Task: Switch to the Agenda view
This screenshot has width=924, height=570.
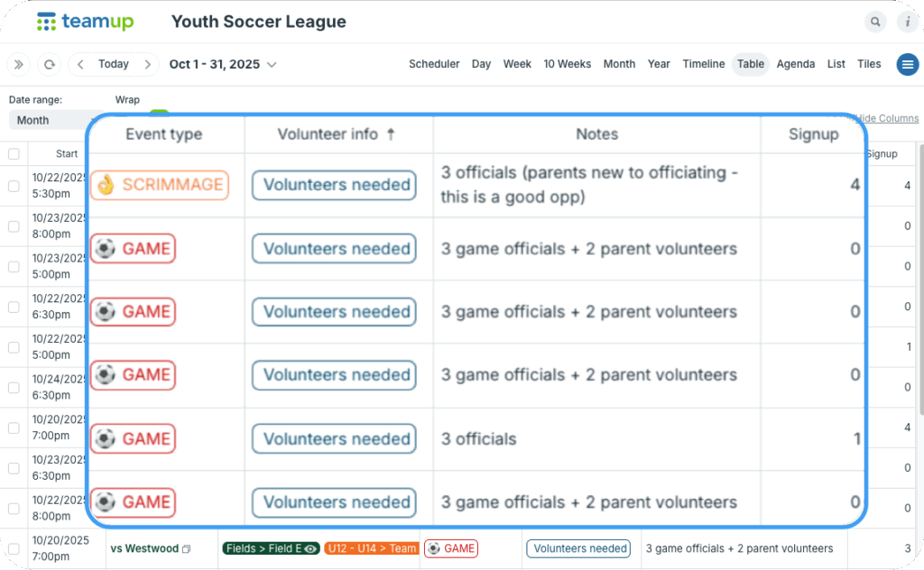Action: (796, 64)
